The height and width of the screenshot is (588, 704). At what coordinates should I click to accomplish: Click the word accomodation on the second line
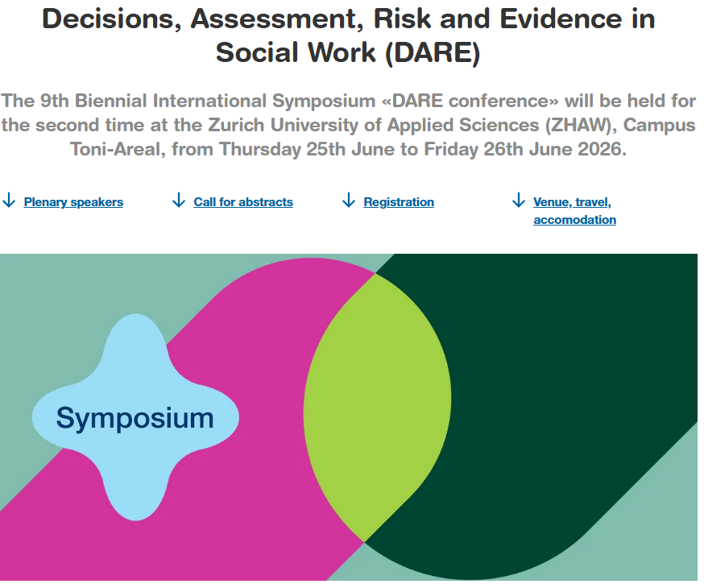pos(574,220)
